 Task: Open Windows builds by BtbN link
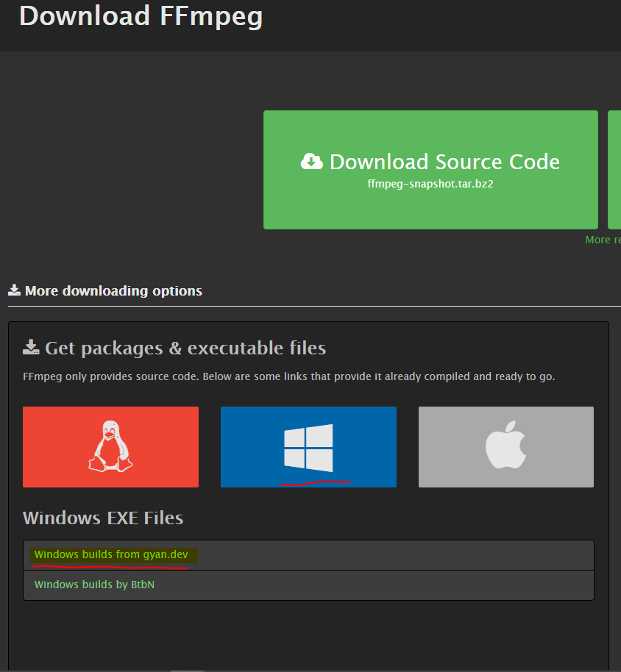[x=94, y=585]
